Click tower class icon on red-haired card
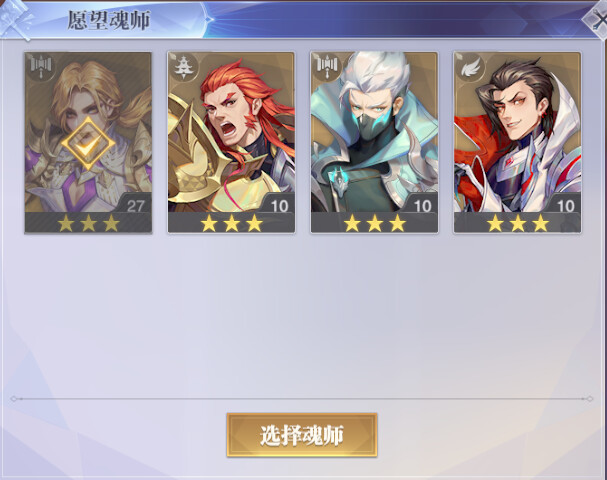Screen dimensions: 607x480 coord(185,67)
